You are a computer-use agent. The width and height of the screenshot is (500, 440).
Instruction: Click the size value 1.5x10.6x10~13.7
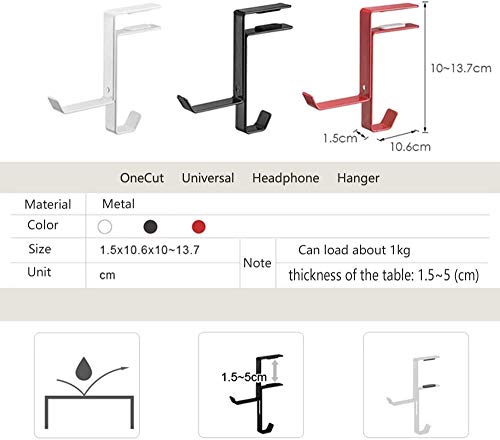tap(150, 250)
